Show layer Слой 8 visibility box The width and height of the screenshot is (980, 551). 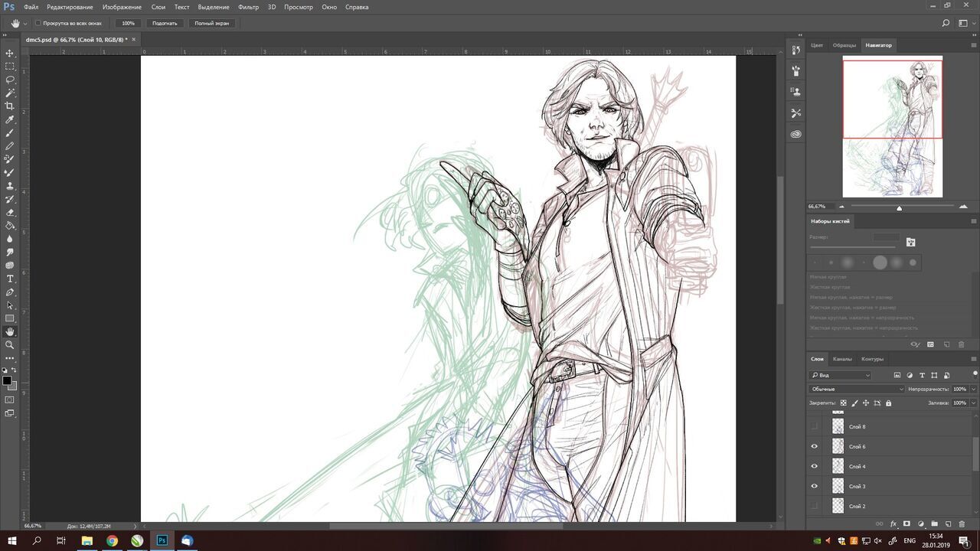click(x=815, y=426)
